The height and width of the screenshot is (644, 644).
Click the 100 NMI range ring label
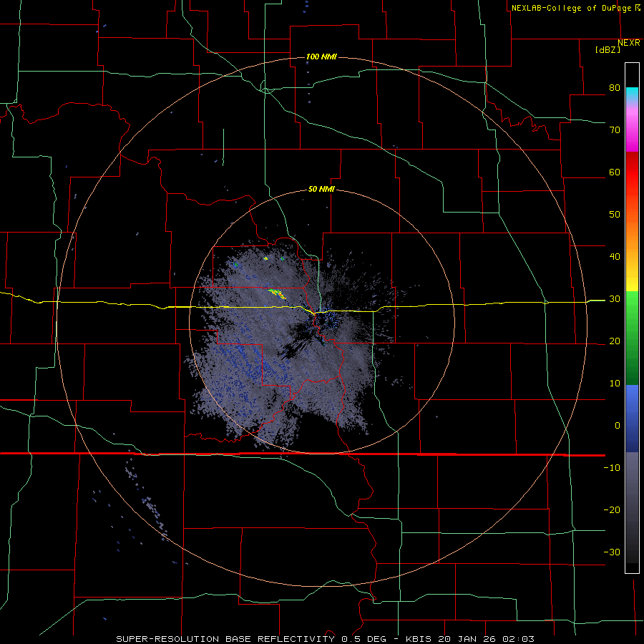[321, 57]
